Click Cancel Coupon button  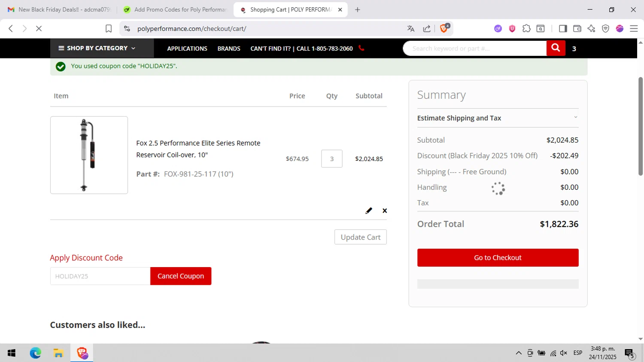pos(181,276)
